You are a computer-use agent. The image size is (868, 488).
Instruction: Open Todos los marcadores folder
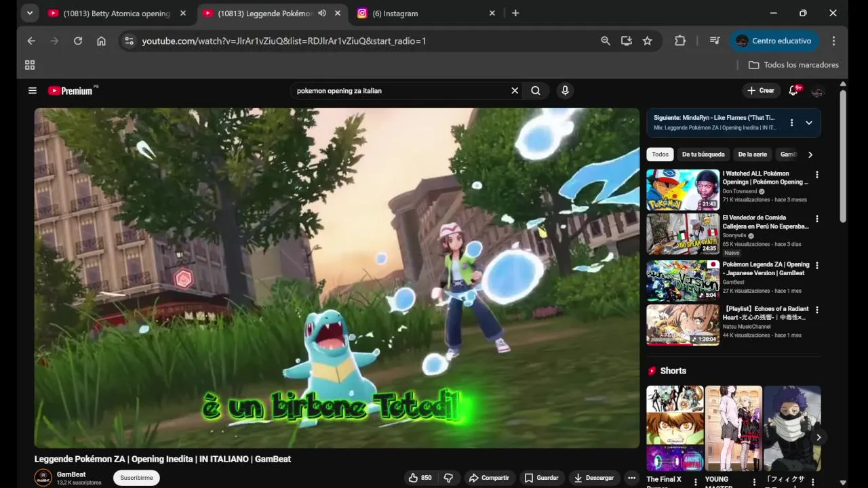pyautogui.click(x=793, y=65)
